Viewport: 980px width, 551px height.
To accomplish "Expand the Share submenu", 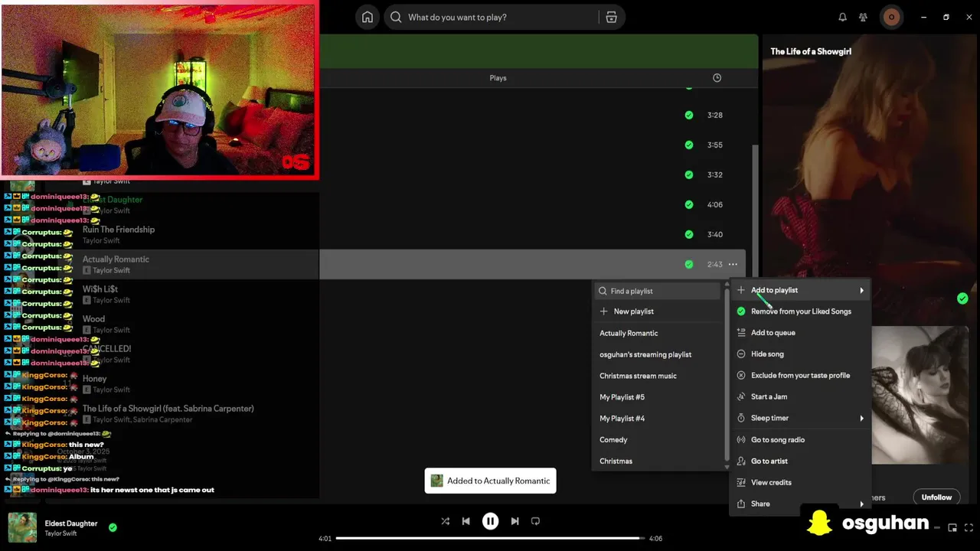I will click(x=800, y=504).
